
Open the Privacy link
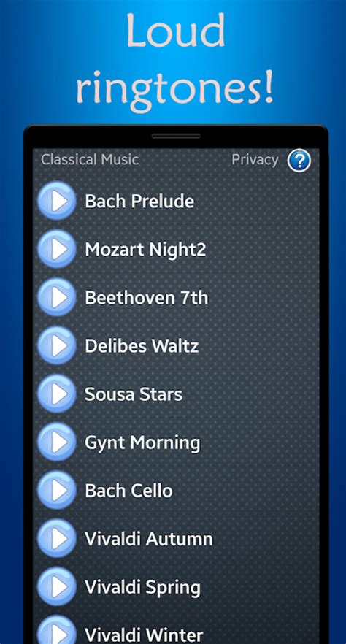tap(255, 160)
